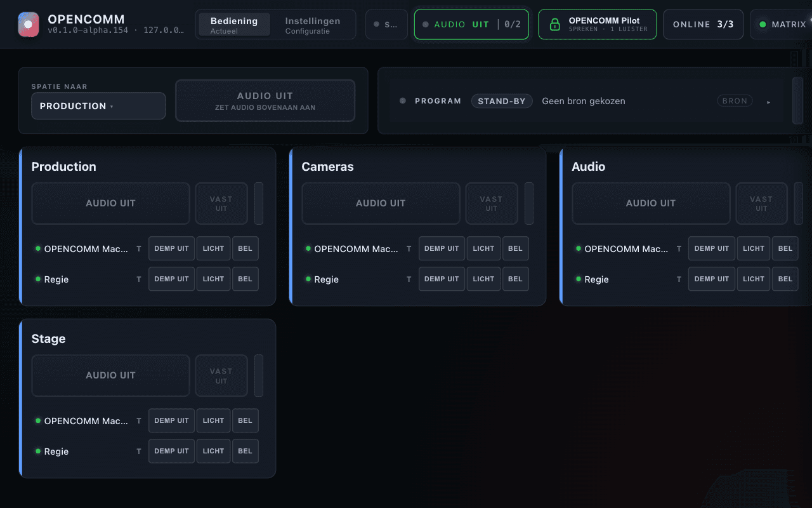Click LICHT for OPENCOMM Mac in Production
This screenshot has width=812, height=508.
(213, 248)
